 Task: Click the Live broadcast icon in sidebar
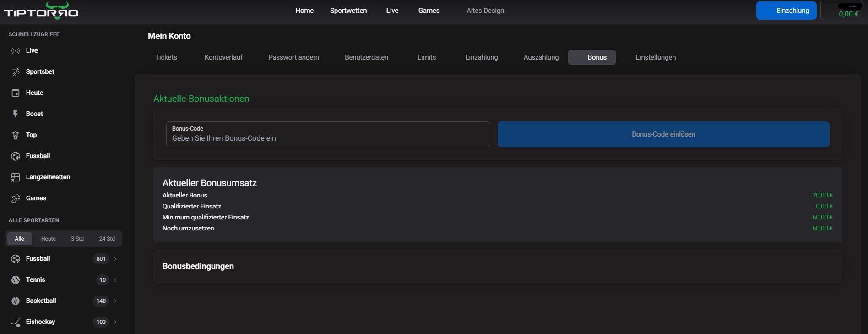coord(16,51)
